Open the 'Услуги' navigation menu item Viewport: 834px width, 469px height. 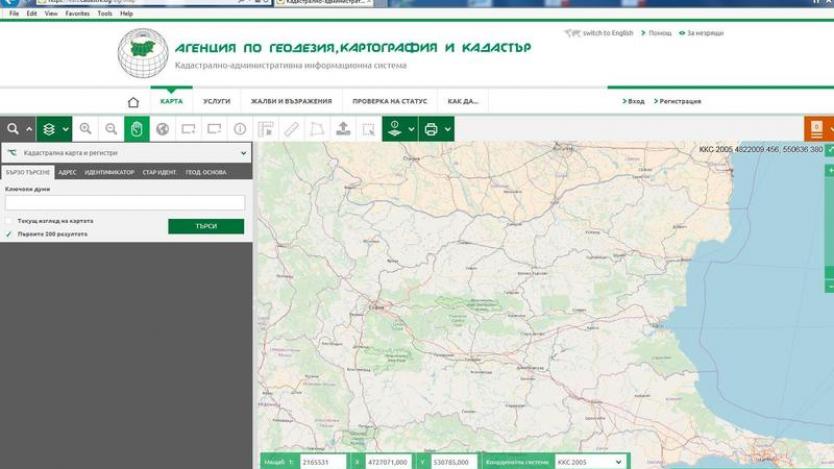click(x=216, y=101)
